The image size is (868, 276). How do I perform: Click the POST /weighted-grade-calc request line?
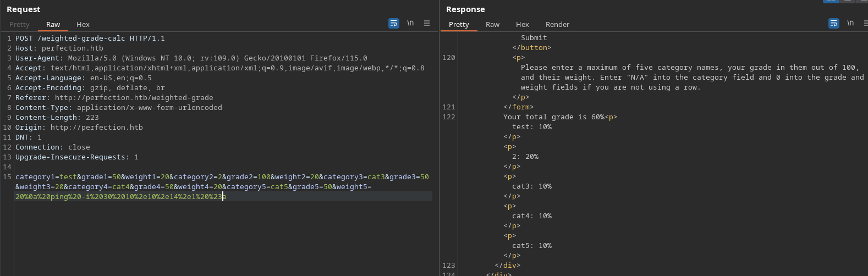tap(90, 38)
